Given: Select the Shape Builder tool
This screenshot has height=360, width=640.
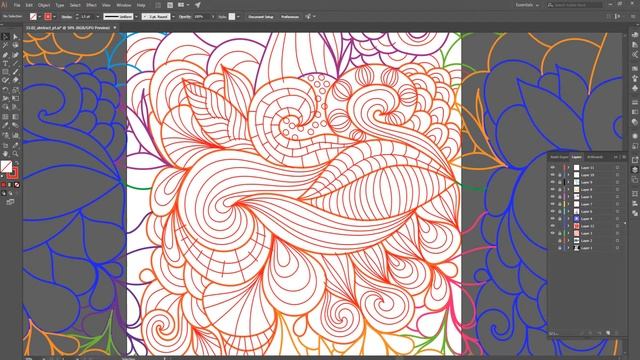Looking at the screenshot, I should (x=5, y=107).
